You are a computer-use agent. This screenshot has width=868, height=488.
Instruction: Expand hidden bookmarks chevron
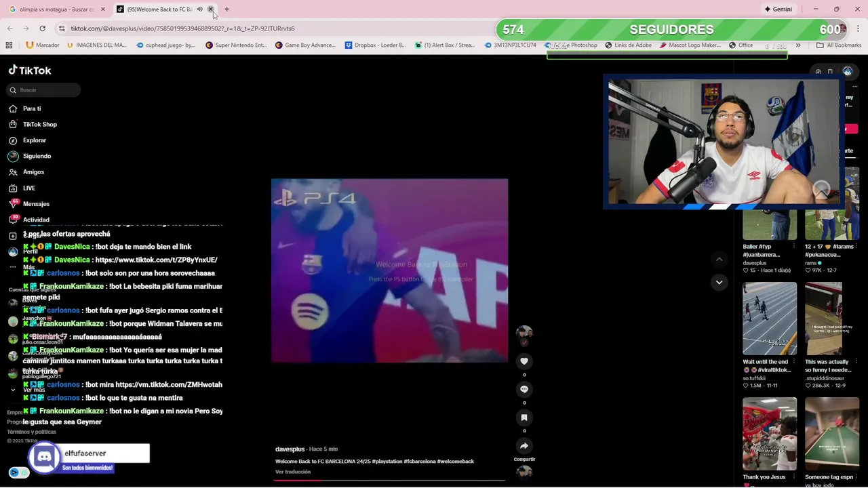click(x=798, y=45)
